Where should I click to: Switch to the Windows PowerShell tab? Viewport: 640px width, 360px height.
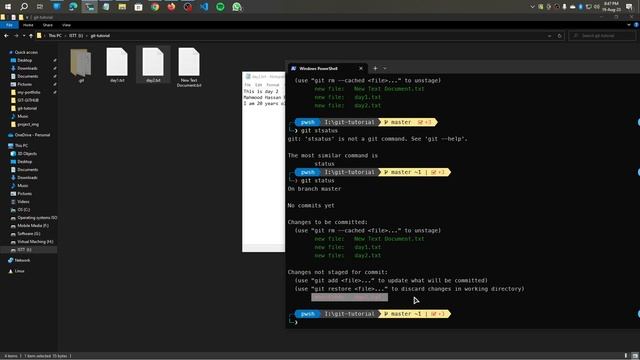pyautogui.click(x=327, y=68)
